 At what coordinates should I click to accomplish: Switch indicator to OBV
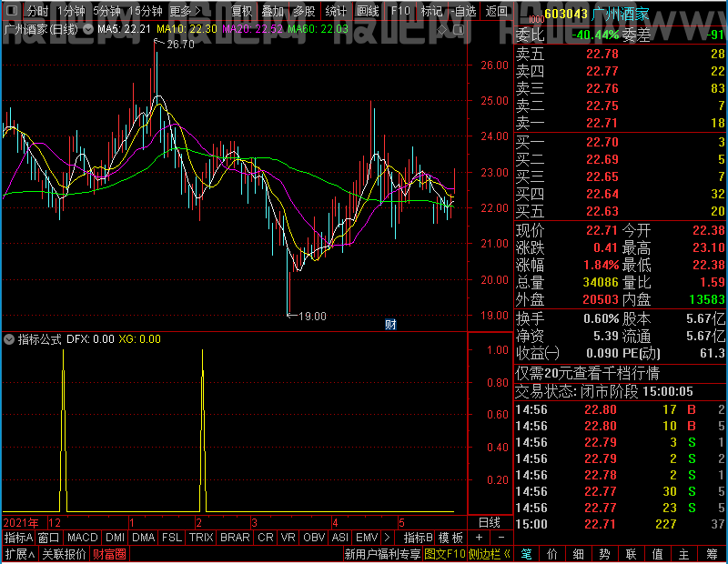coord(314,538)
